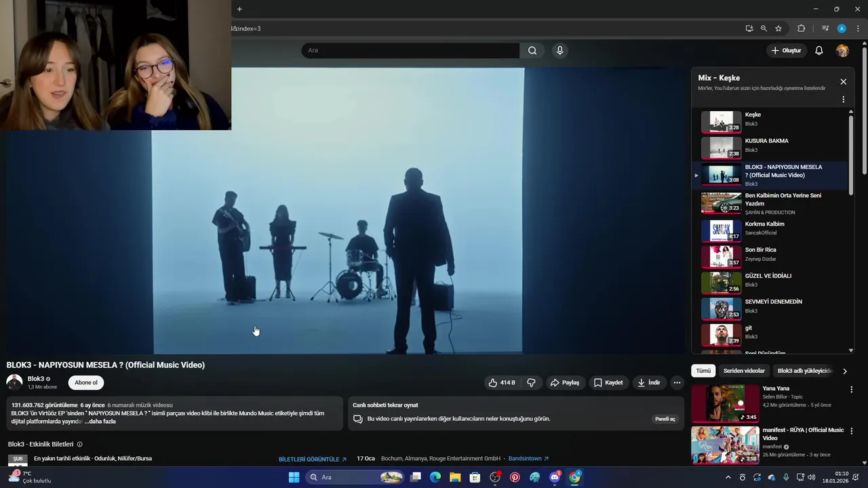
Task: Subscribe with Abone ol button
Action: 86,383
